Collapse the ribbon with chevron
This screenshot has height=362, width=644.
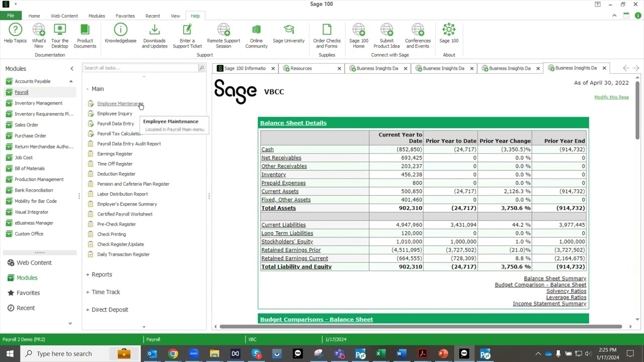(614, 16)
